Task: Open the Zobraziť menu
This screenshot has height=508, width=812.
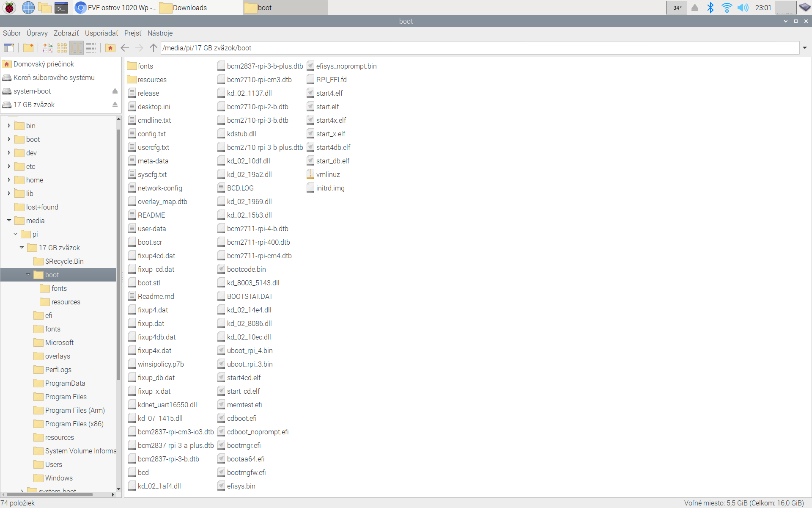Action: 66,33
